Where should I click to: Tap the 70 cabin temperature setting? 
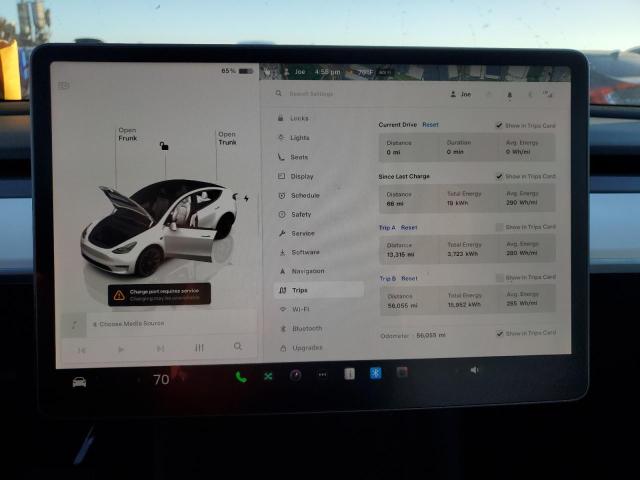click(x=161, y=380)
